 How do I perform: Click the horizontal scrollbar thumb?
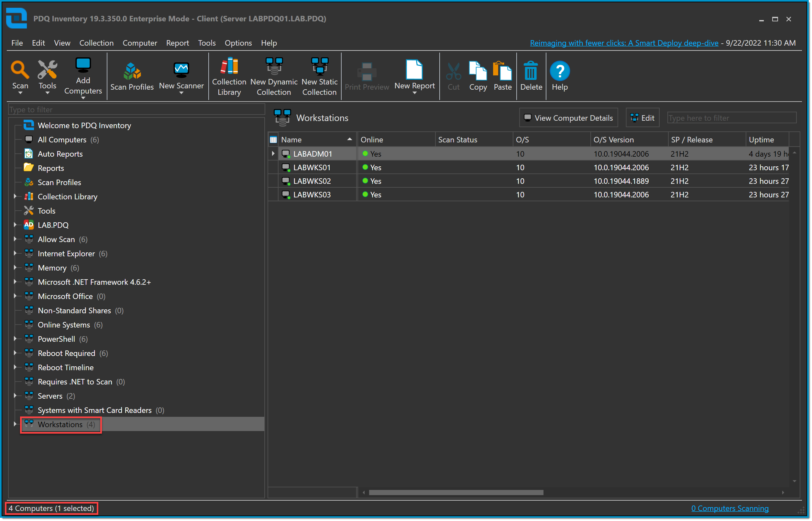click(456, 493)
